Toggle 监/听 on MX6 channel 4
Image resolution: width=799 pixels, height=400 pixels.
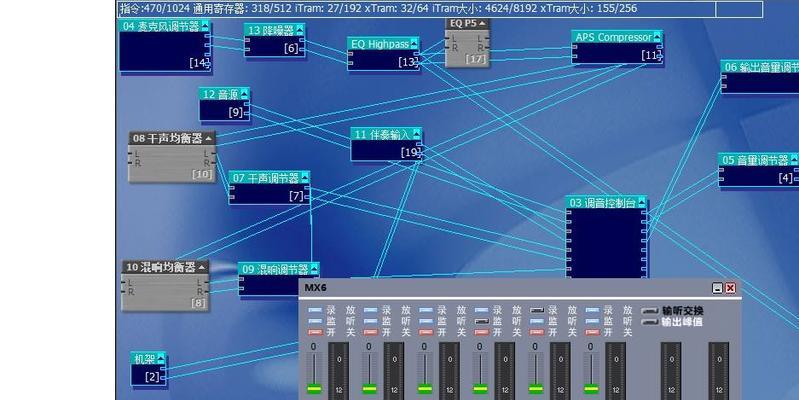[482, 321]
